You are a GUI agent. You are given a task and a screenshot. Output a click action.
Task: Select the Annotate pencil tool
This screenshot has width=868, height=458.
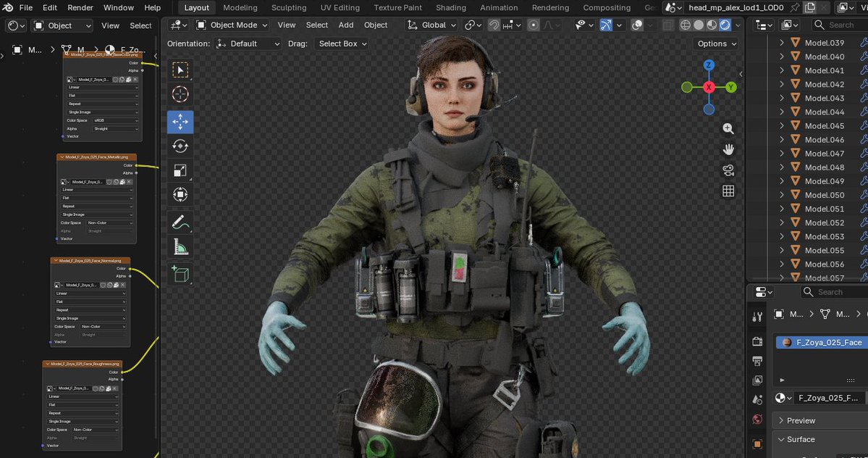click(x=180, y=222)
